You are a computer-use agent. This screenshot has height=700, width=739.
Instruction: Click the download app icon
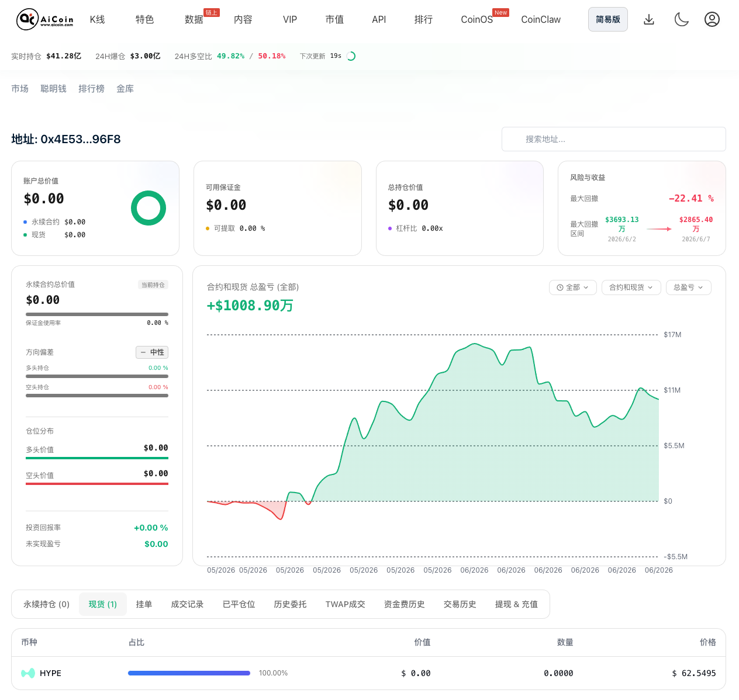click(649, 19)
